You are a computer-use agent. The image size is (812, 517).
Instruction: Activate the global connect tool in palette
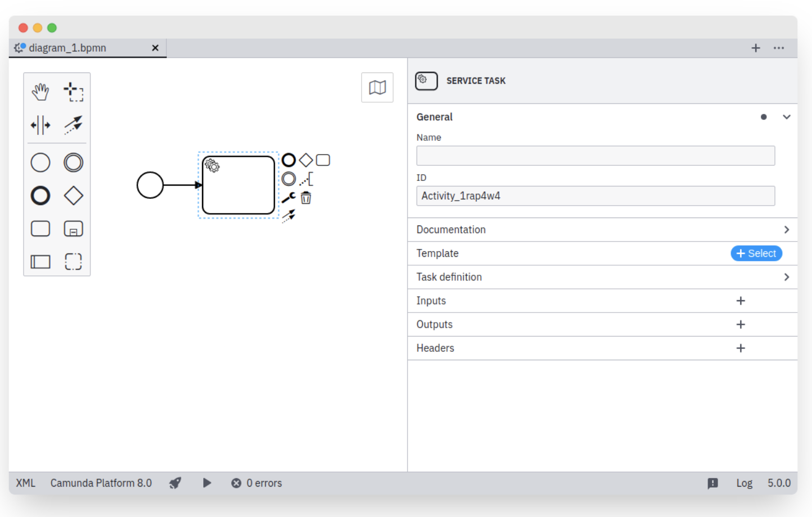click(74, 125)
